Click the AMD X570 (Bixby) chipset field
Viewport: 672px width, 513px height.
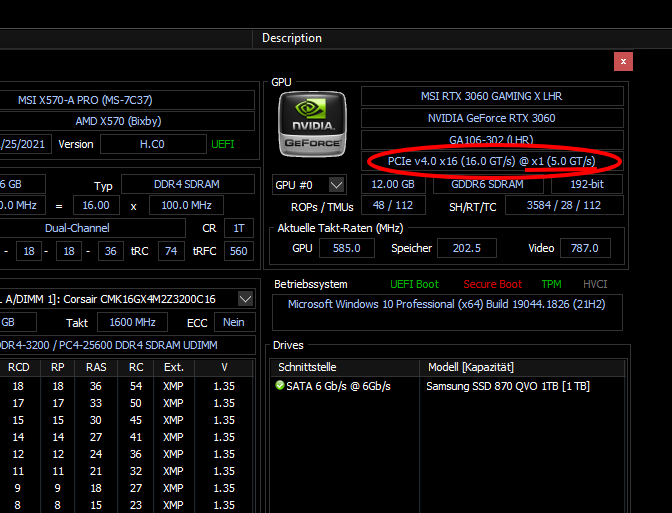pyautogui.click(x=127, y=121)
